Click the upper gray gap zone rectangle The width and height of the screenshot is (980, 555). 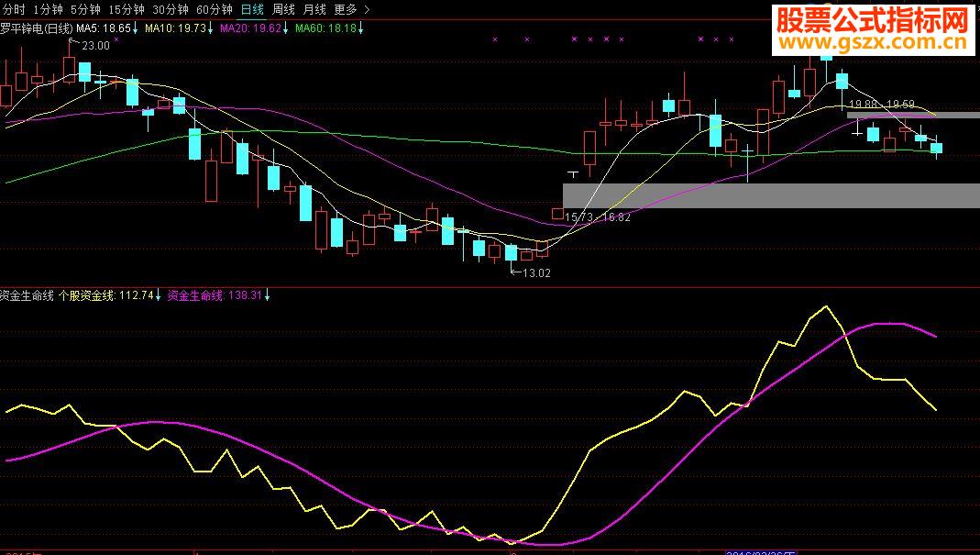913,116
